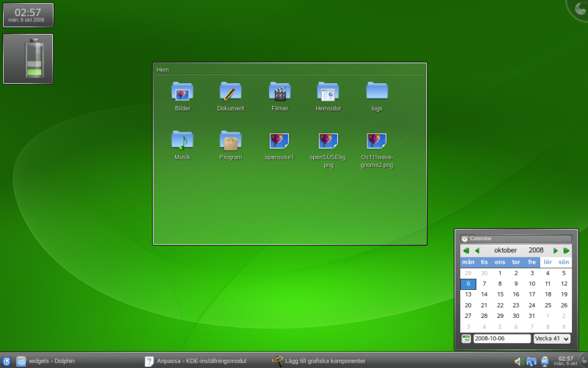Screen dimensions: 588x368
Task: Click the panel clock showing 02:57
Action: (x=565, y=361)
